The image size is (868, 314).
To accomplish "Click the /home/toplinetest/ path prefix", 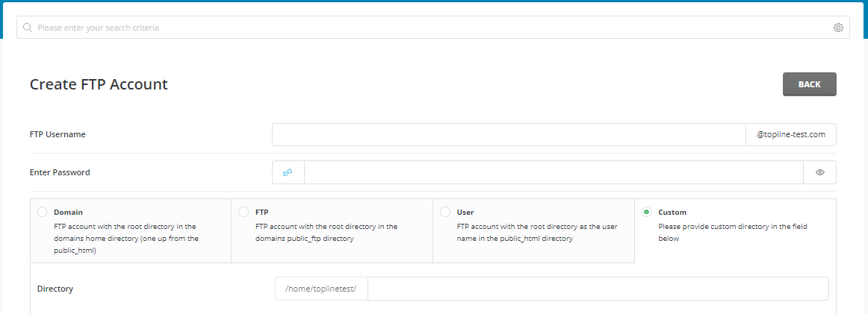I will tap(321, 289).
